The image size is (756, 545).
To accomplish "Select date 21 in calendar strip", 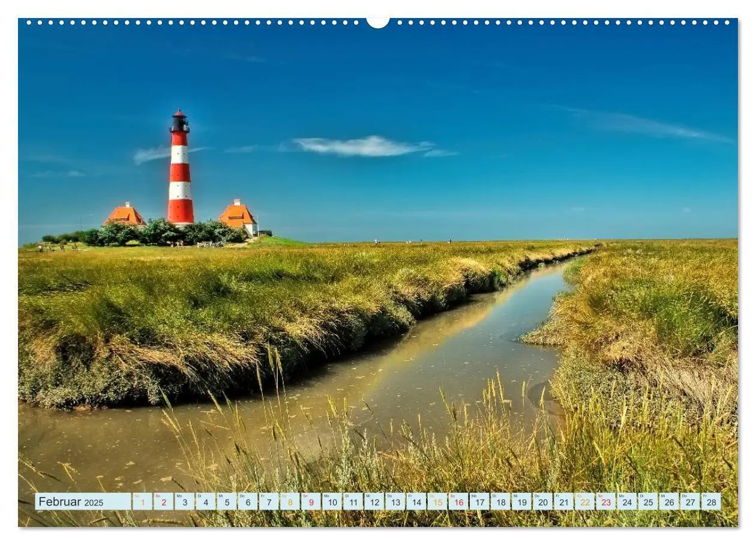I will pyautogui.click(x=563, y=502).
